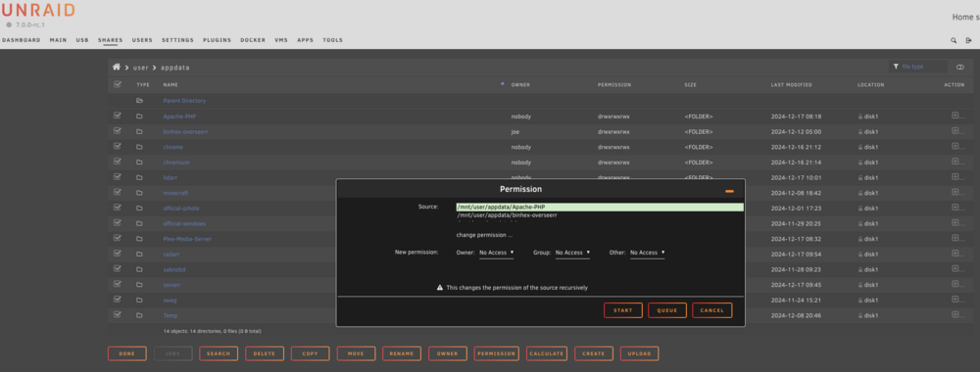Image resolution: width=980 pixels, height=372 pixels.
Task: Open the action icon for the Apache-PHP row
Action: coord(955,116)
